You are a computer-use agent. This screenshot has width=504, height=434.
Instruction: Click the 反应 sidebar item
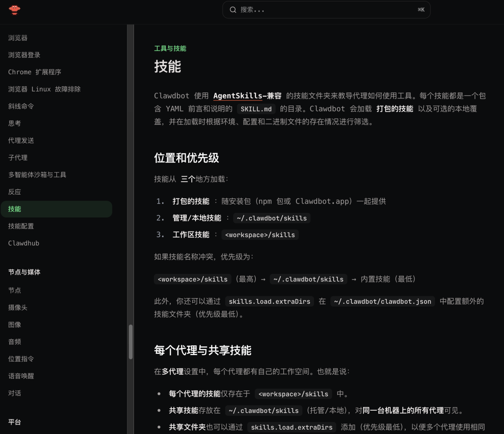point(14,192)
